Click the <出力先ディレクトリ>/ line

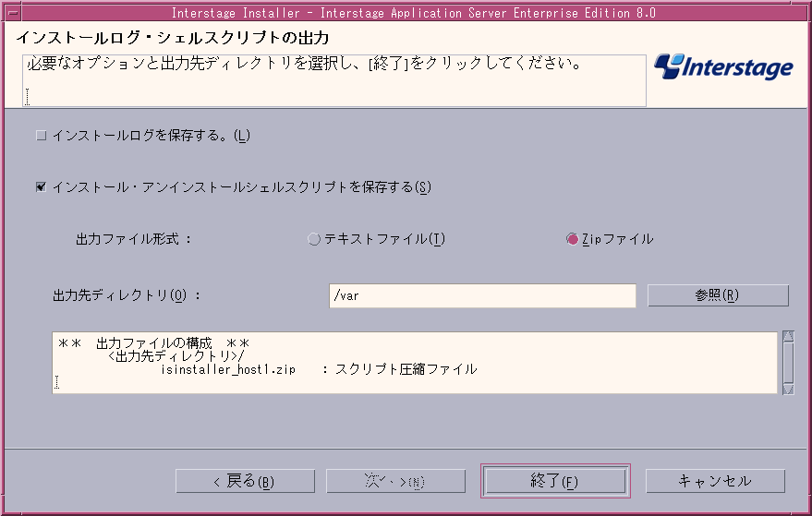pyautogui.click(x=176, y=356)
